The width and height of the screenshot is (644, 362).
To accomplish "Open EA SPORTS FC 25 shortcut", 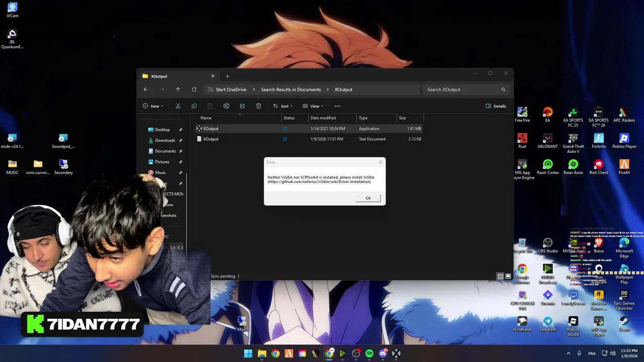I will 573,117.
